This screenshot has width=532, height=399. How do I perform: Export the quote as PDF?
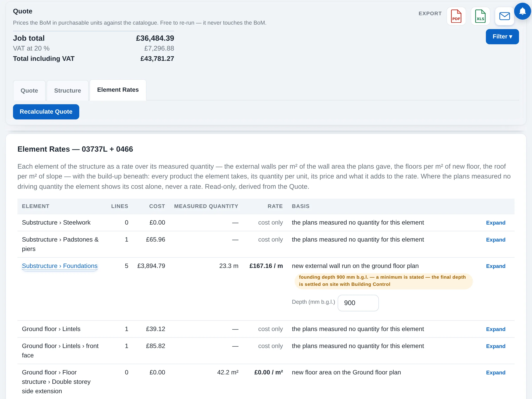[x=456, y=16]
